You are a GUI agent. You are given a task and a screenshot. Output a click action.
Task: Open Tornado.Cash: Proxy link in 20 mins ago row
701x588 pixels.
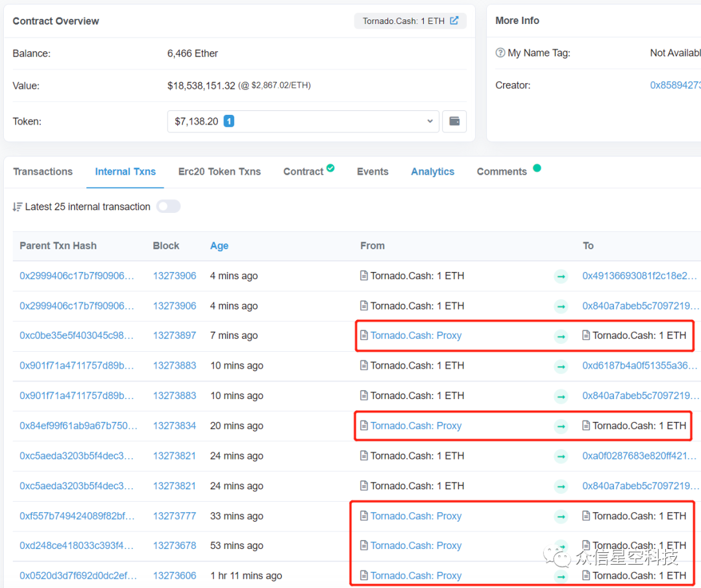pos(416,425)
